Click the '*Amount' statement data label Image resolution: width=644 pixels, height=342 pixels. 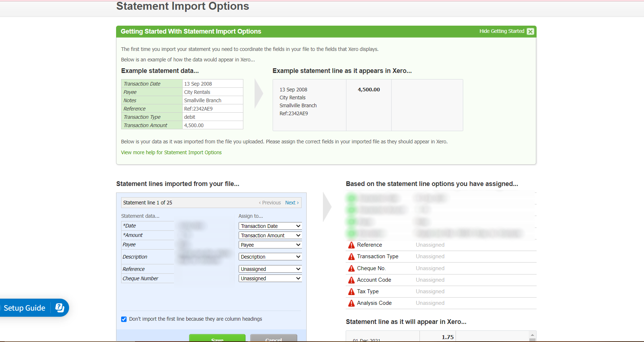pos(133,235)
